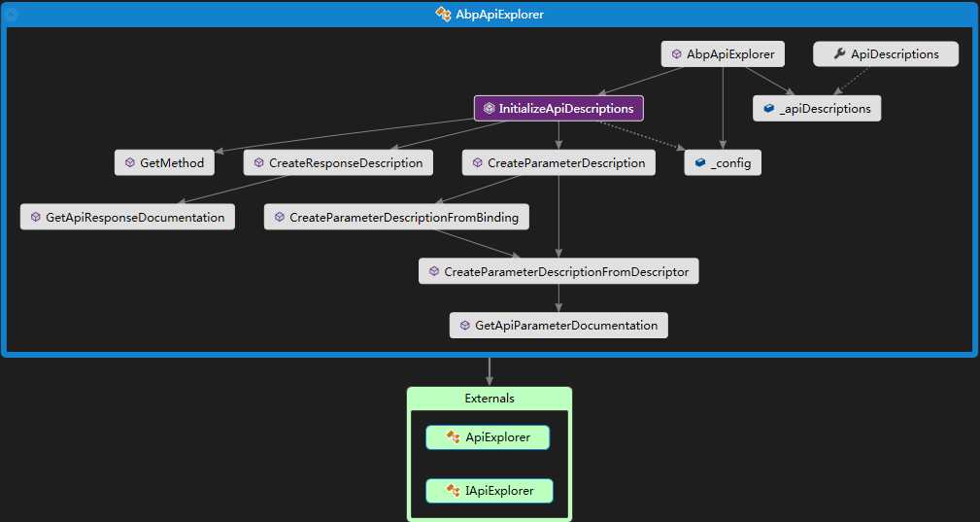
Task: Select the GetApiResponseDocumentation node
Action: coord(127,218)
